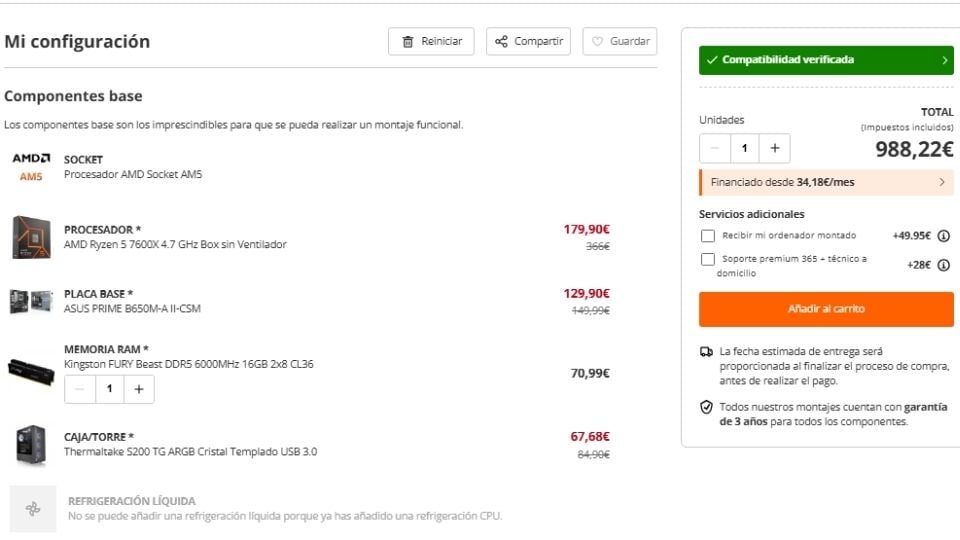
Task: Expand Financiado desde 34,18€/mes option
Action: 826,182
